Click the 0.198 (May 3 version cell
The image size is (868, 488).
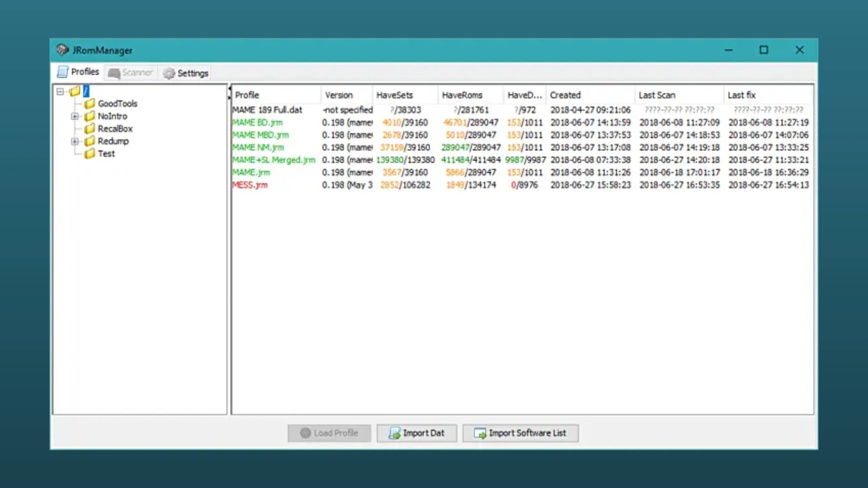point(347,185)
